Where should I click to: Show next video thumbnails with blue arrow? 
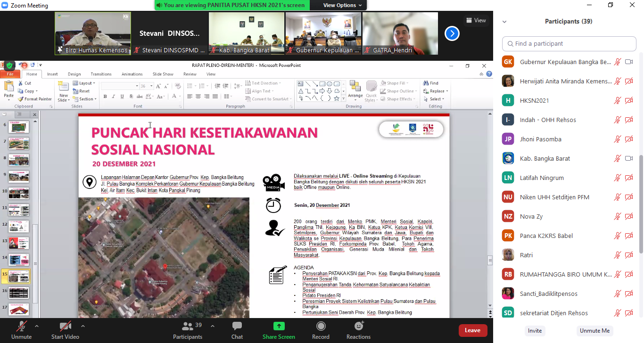(x=452, y=33)
